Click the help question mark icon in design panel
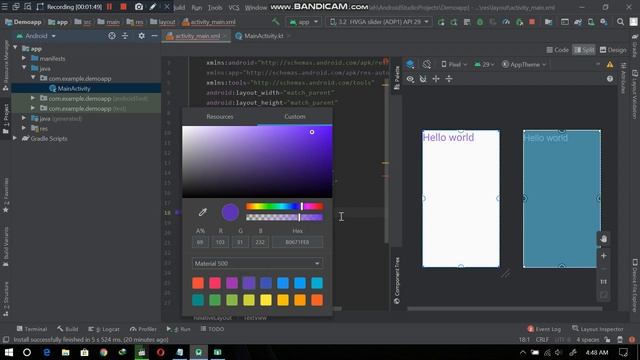The image size is (640, 360). (610, 79)
